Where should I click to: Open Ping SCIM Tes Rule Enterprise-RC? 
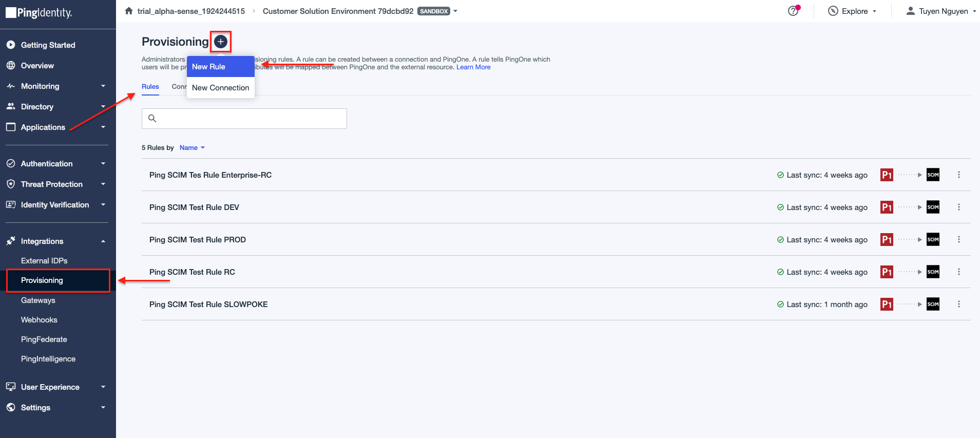click(210, 175)
